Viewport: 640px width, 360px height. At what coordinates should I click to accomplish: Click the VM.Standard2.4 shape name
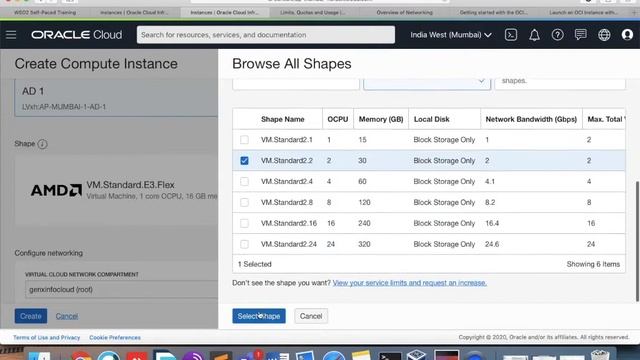coord(287,181)
